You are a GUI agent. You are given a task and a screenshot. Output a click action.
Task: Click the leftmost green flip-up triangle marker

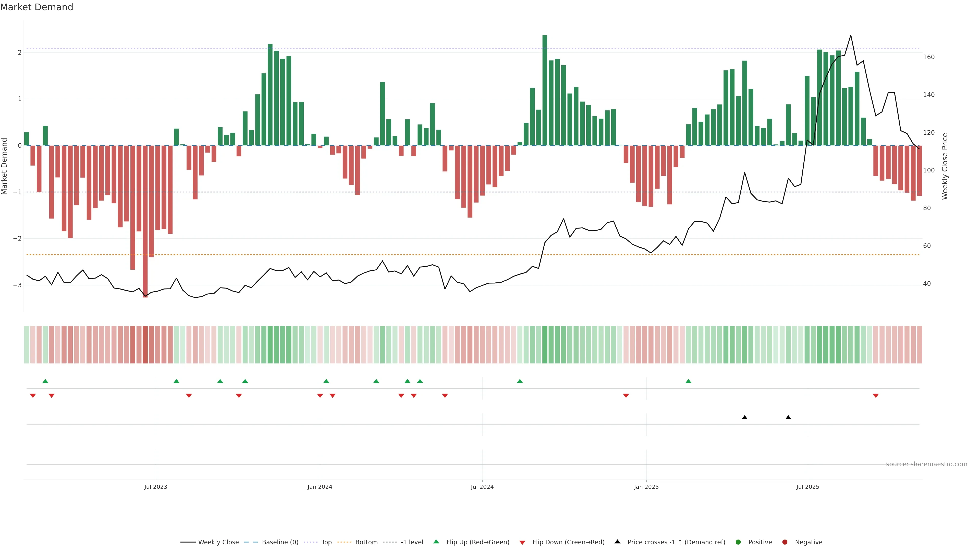[45, 381]
